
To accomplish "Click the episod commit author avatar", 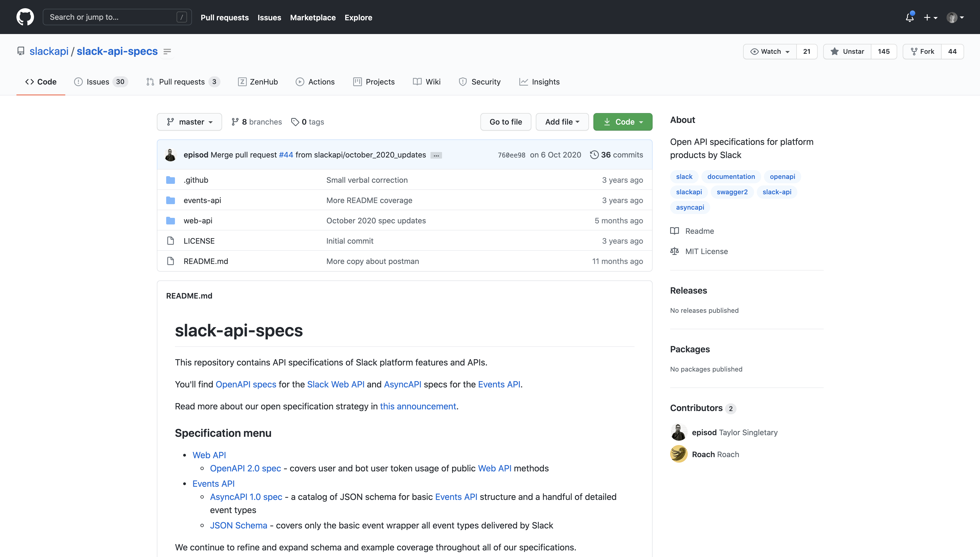I will (x=171, y=154).
